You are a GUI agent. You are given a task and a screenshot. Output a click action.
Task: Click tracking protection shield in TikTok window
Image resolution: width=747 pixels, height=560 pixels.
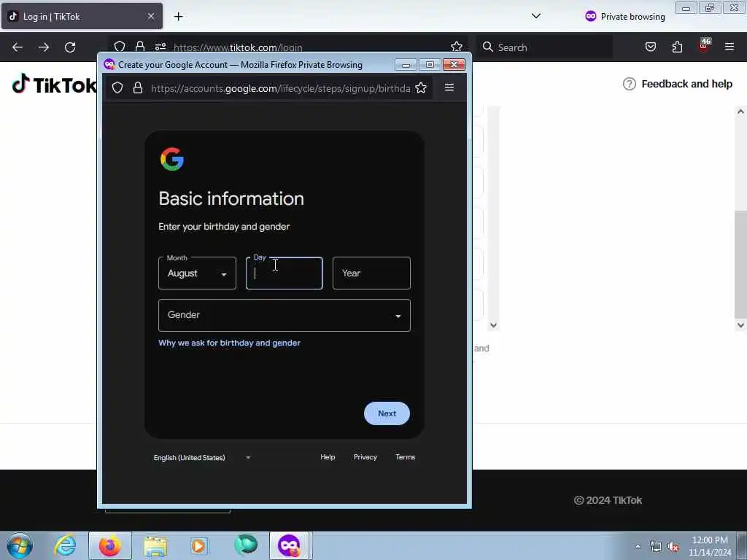pos(120,46)
